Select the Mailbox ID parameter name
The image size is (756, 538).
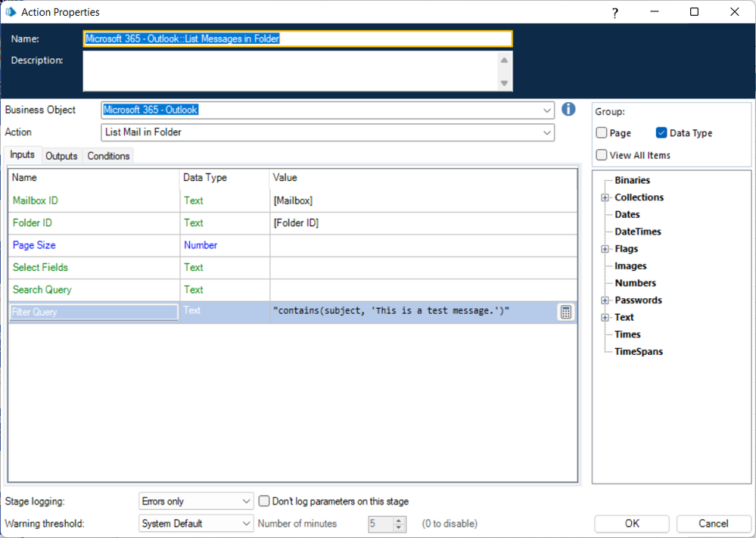36,201
